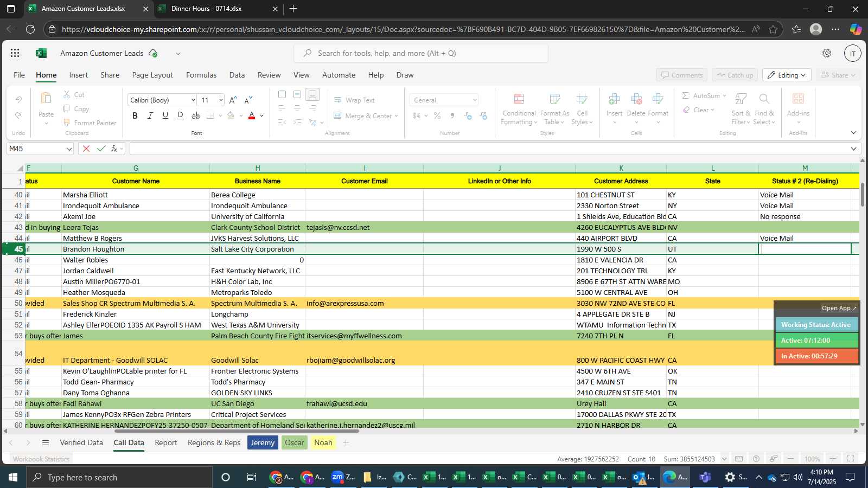Open fill color bucket swatch
Viewport: 868px width, 488px height.
point(231,115)
